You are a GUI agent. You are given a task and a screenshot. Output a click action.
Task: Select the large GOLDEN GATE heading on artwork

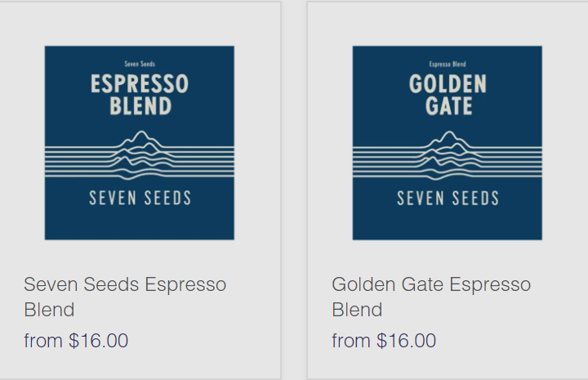pos(448,95)
